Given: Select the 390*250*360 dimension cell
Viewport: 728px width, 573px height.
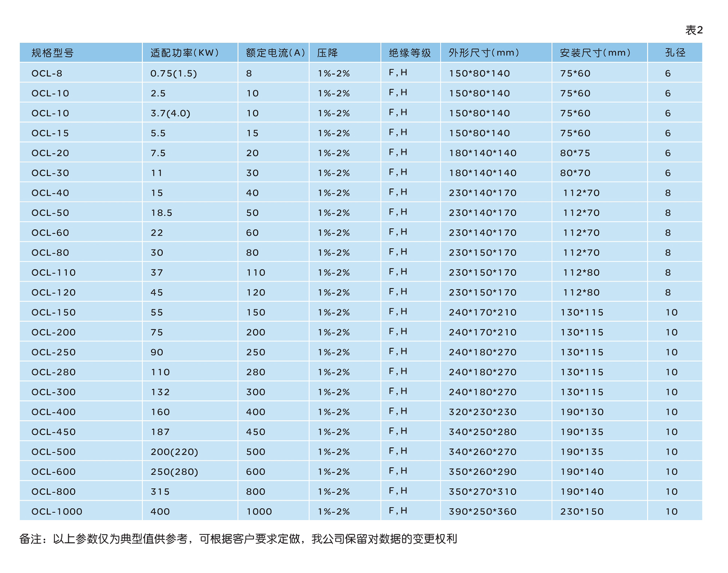Looking at the screenshot, I should point(483,511).
